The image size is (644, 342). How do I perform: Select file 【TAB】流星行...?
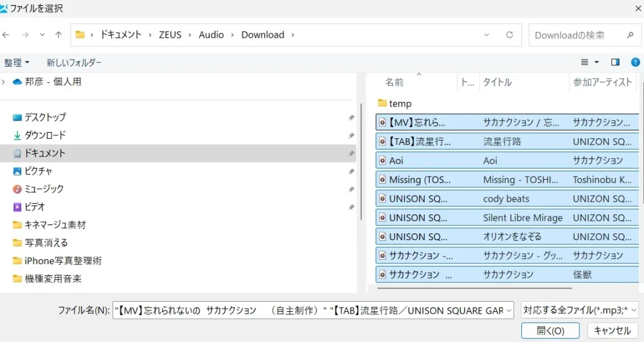click(508, 141)
